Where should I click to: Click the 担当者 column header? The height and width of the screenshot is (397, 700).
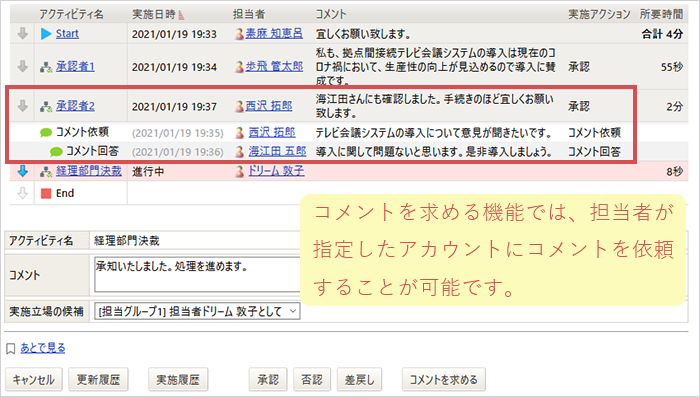point(249,14)
